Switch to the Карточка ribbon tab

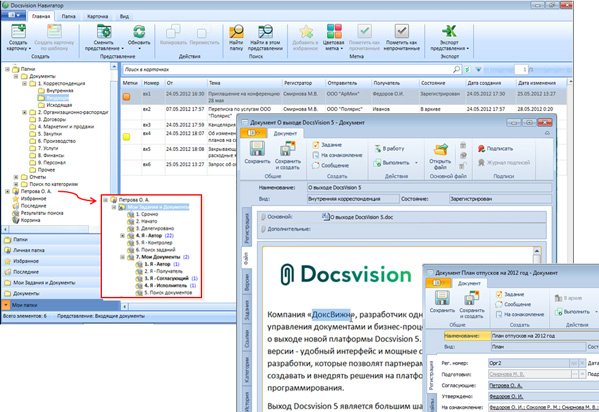click(x=97, y=16)
